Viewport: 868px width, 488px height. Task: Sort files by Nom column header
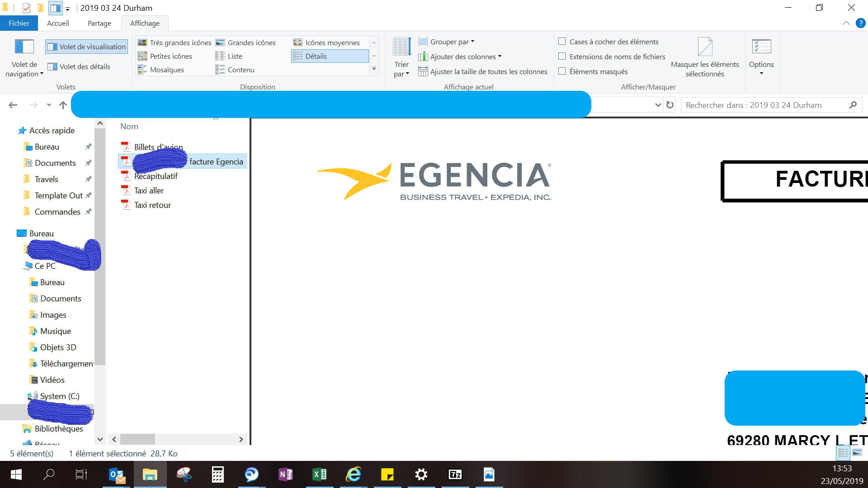(x=129, y=127)
